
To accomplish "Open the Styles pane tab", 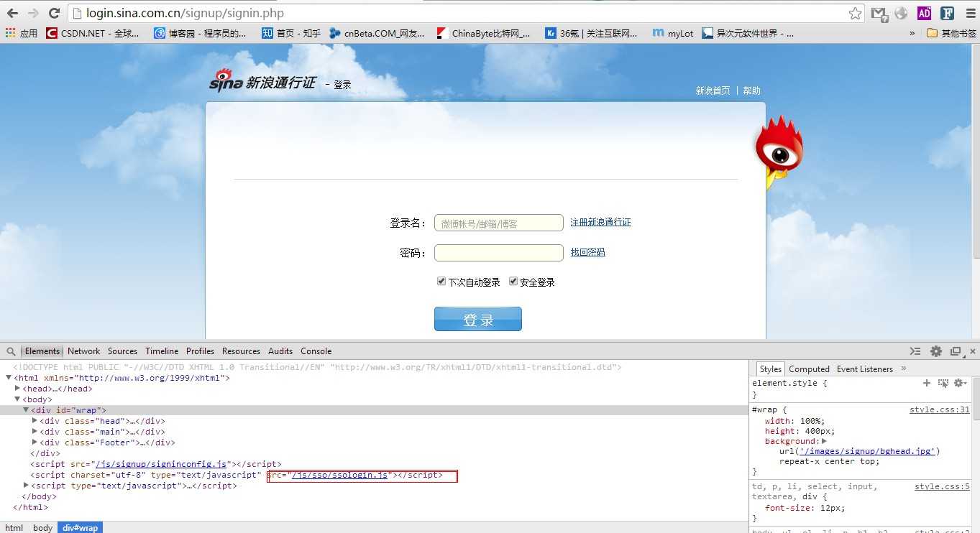I will 770,369.
